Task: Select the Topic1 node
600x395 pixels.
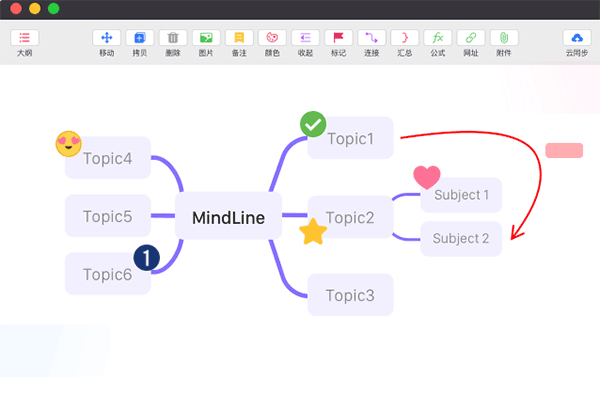Action: pyautogui.click(x=351, y=138)
